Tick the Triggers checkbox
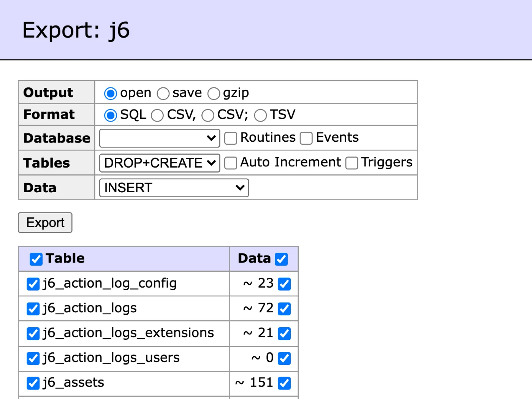This screenshot has width=532, height=399. [352, 163]
